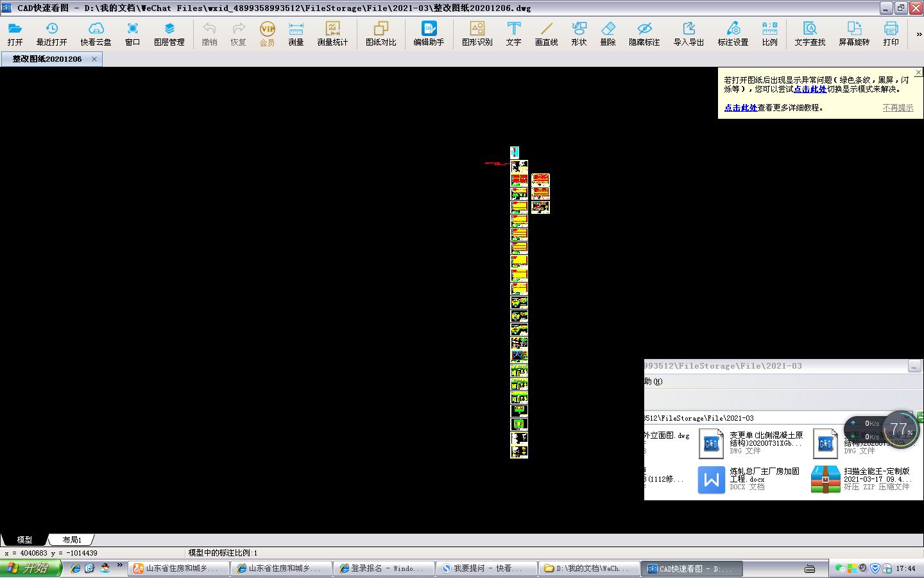Viewport: 924px width, 578px height.
Task: Click the Explorer 帮助(H) menu
Action: (653, 381)
